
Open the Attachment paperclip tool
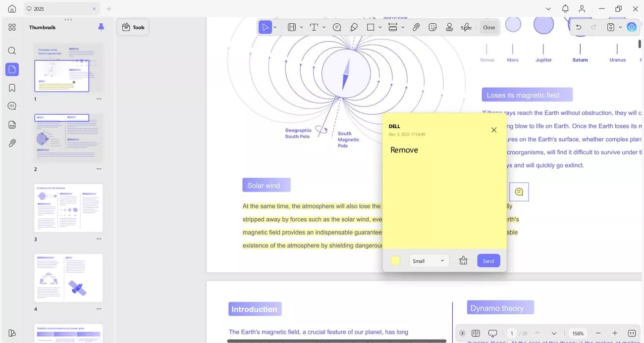416,27
